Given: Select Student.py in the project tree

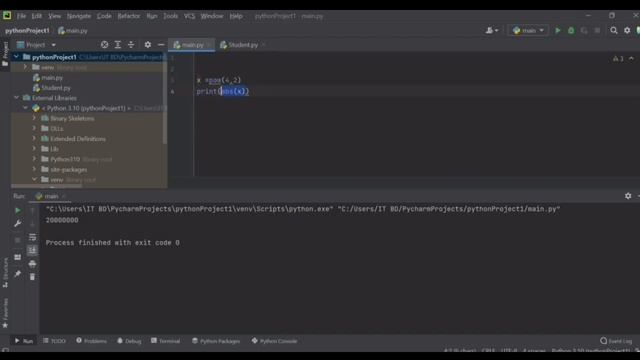Looking at the screenshot, I should pos(56,88).
